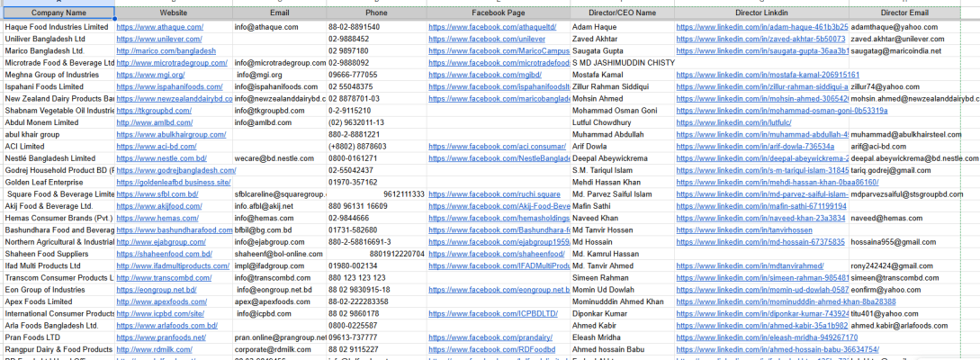Select phone number 8801912220704
980x360 pixels.
tap(376, 254)
